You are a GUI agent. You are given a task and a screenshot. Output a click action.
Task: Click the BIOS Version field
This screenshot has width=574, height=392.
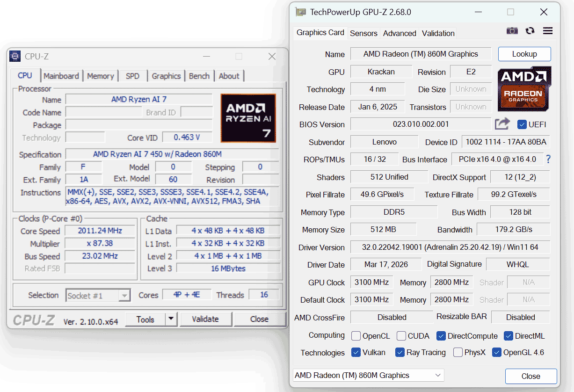[421, 124]
